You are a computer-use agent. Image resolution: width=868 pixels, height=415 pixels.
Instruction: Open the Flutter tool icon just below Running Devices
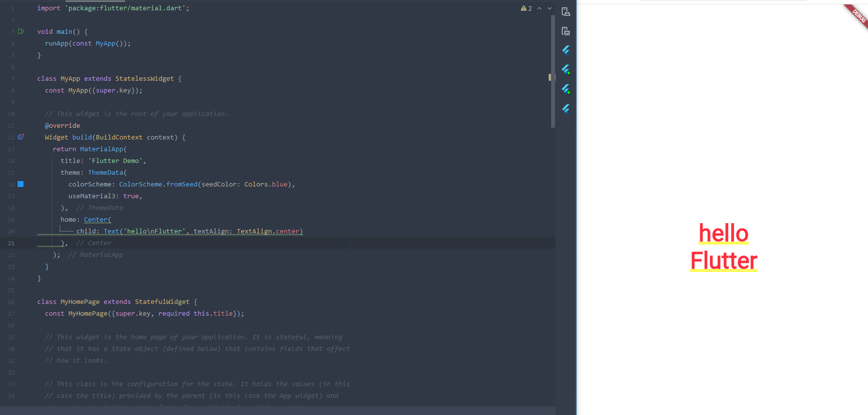point(566,50)
